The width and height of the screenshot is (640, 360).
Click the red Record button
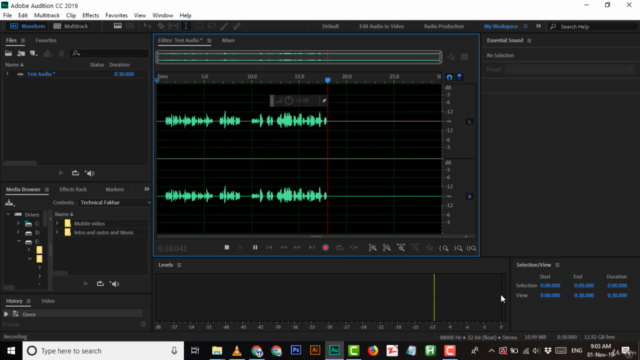tap(325, 247)
